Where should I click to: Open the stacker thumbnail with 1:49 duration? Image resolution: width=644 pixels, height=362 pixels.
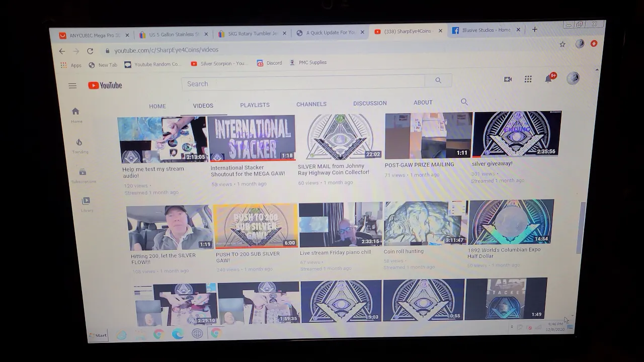506,299
